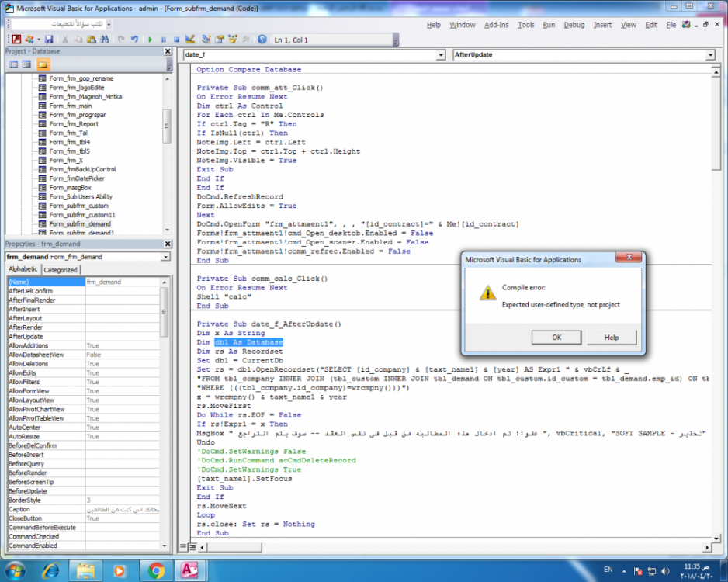This screenshot has width=728, height=582.
Task: Click the View Object icon in Project panel
Action: coord(26,64)
